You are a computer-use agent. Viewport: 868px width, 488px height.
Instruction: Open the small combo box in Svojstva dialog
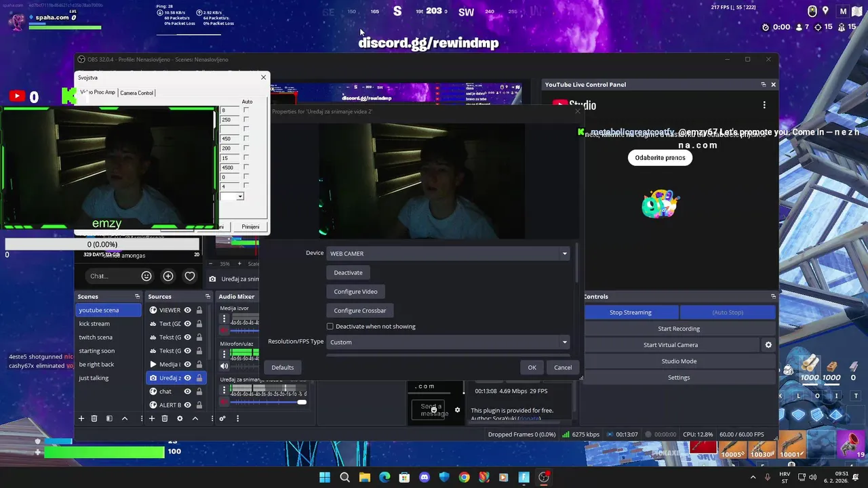coord(232,197)
